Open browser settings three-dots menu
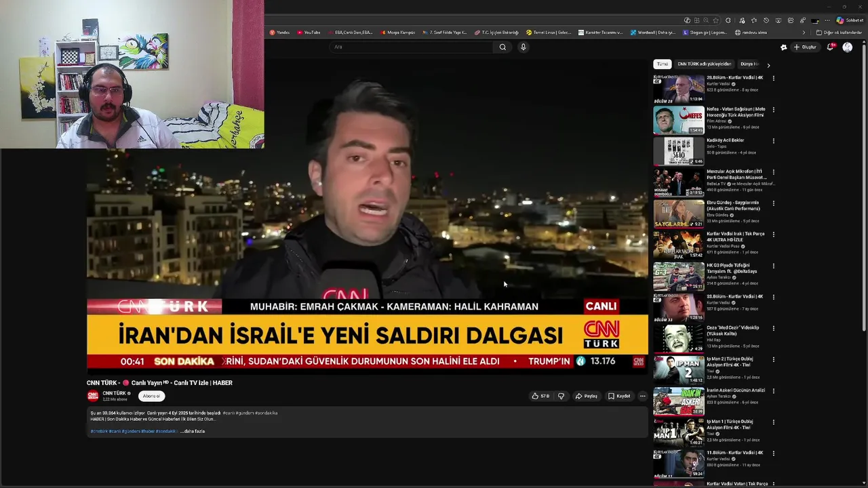868x488 pixels. pyautogui.click(x=827, y=20)
